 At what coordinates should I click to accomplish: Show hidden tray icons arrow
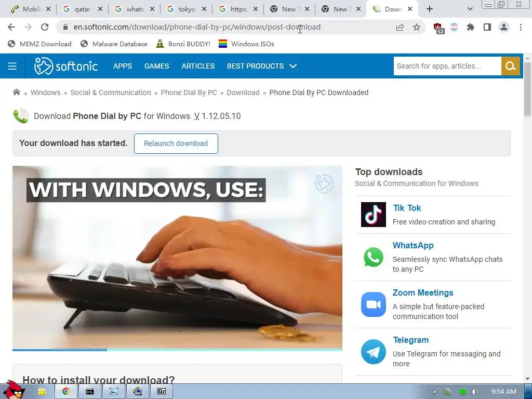coord(434,392)
